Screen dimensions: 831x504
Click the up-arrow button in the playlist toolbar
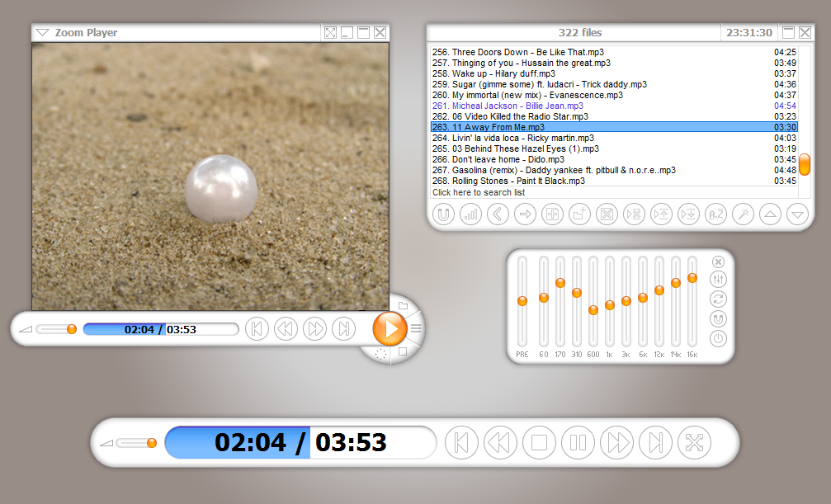tap(770, 214)
